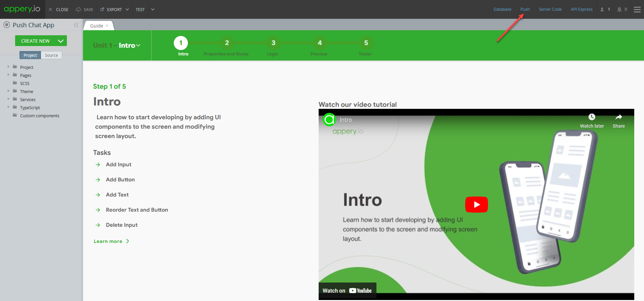644x301 pixels.
Task: Open the EXPORT menu
Action: coord(115,9)
